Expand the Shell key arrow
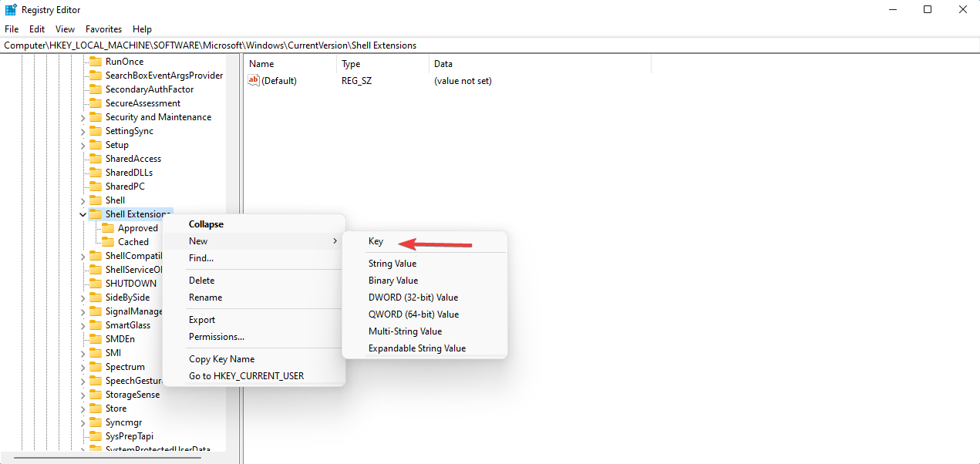Image resolution: width=980 pixels, height=464 pixels. (83, 200)
